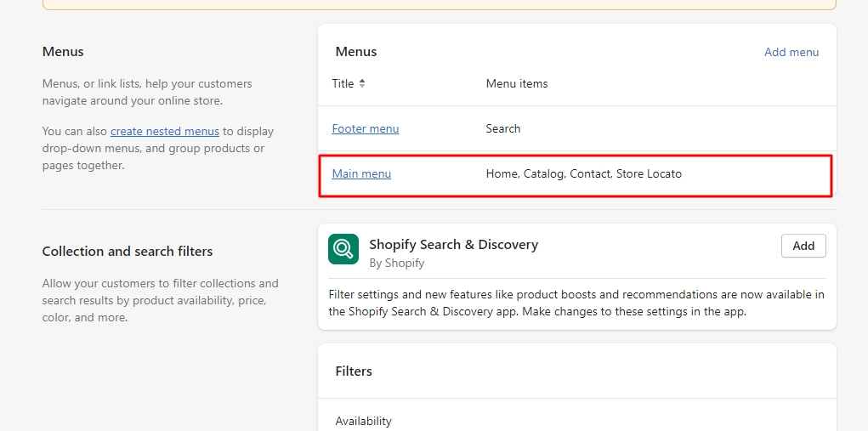
Task: Click the Menu items column header
Action: tap(517, 83)
